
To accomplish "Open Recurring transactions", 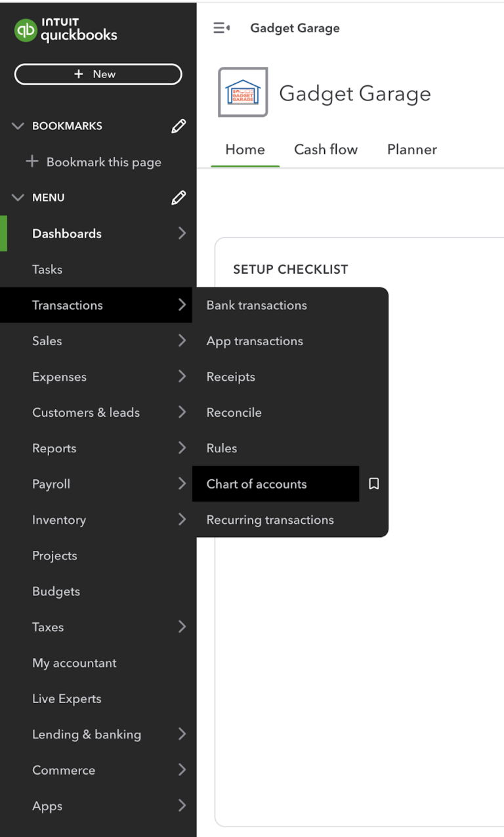I will point(270,519).
